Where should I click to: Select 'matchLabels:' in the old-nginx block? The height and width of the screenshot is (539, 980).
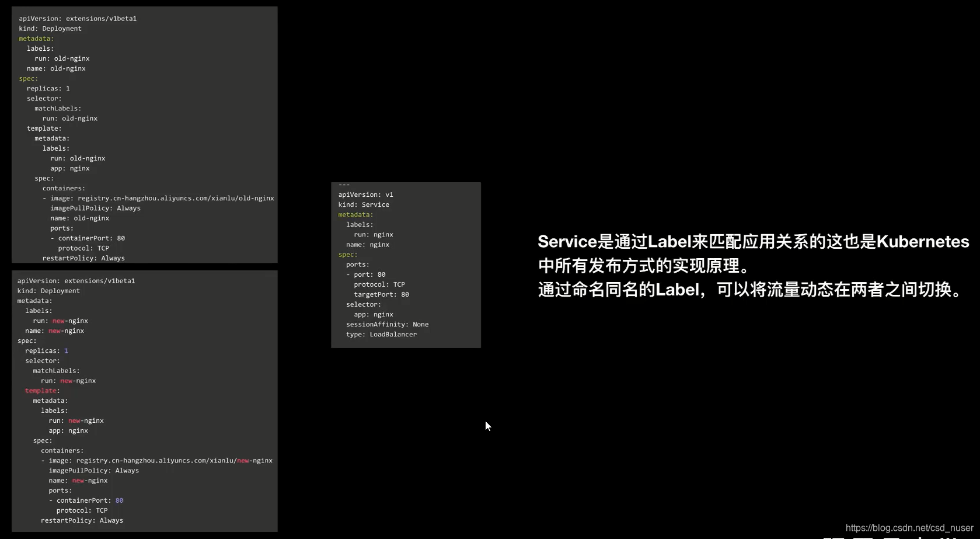point(58,108)
